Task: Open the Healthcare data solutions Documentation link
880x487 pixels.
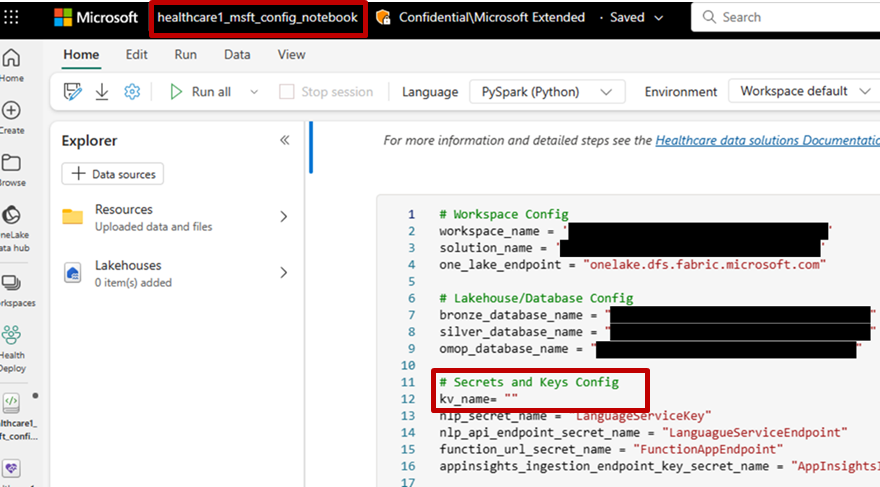Action: pos(767,140)
